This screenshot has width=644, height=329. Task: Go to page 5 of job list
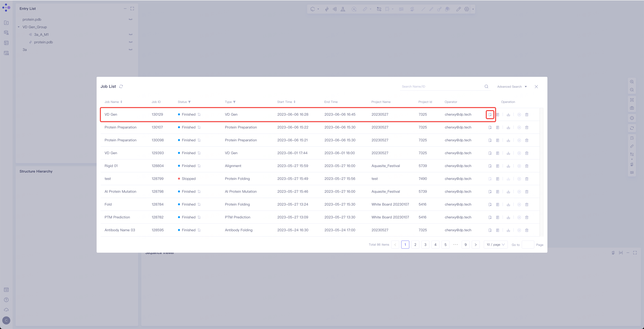pos(445,245)
